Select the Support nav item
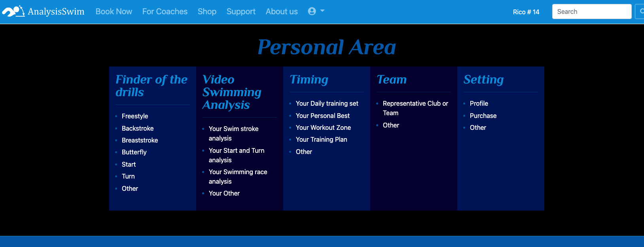 [x=241, y=11]
